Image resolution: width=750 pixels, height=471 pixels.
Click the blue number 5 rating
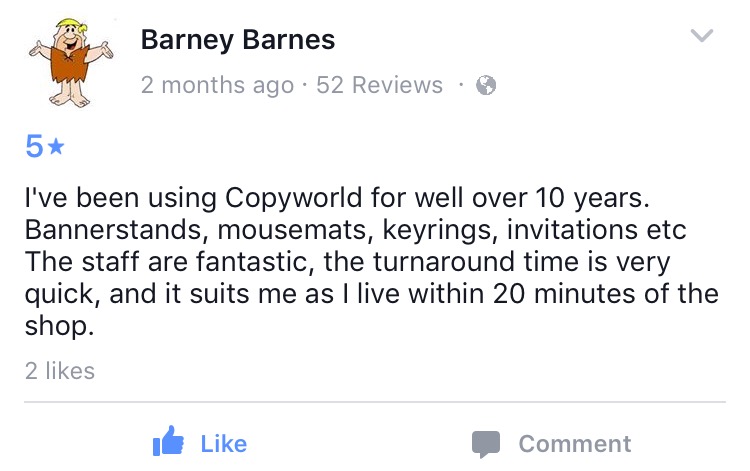click(x=34, y=148)
